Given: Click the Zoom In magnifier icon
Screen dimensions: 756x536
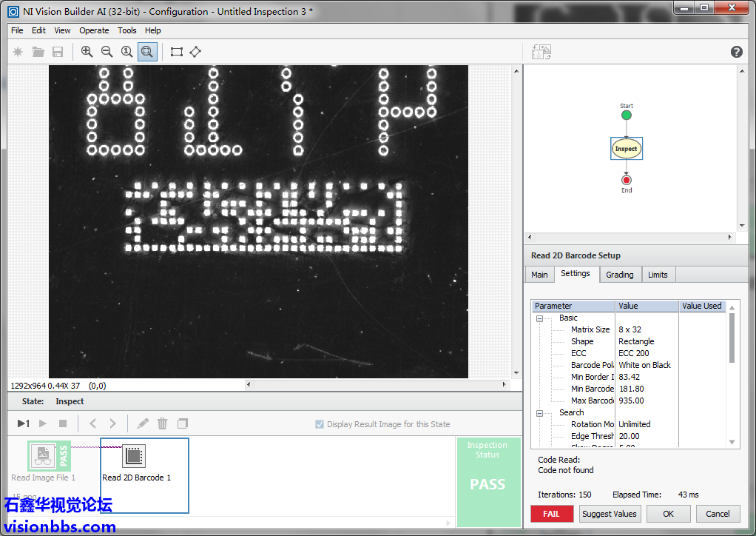Looking at the screenshot, I should (87, 52).
